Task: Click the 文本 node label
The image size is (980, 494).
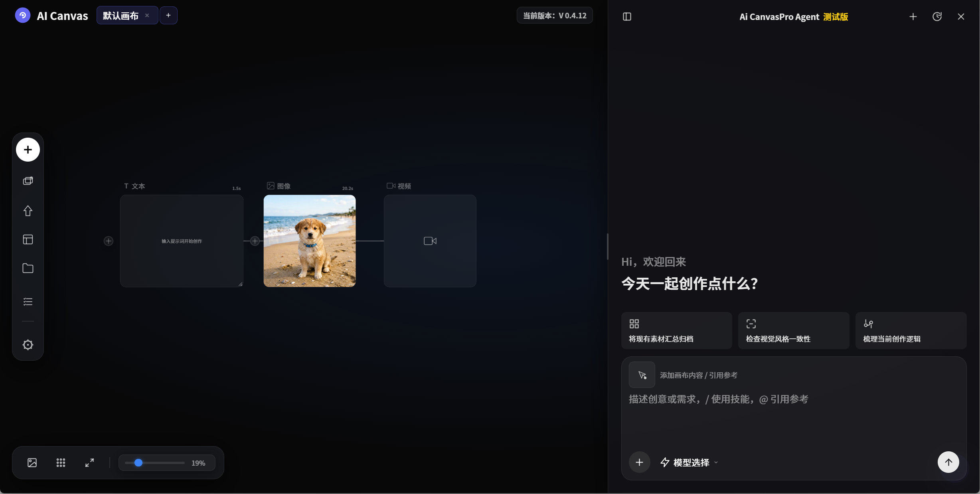Action: [x=134, y=186]
